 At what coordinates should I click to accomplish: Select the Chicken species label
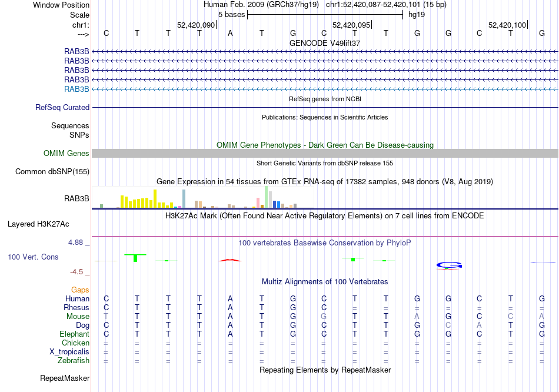click(75, 343)
